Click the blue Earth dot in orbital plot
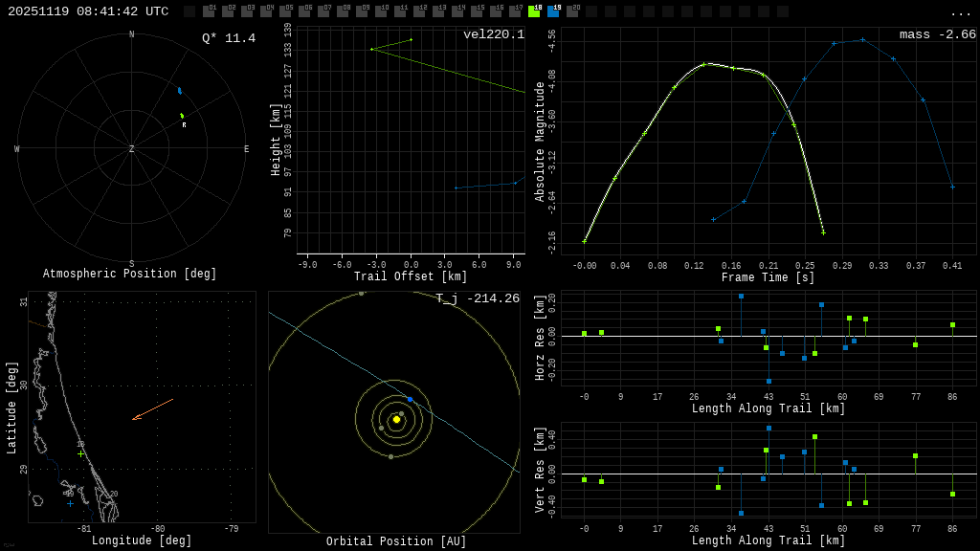The height and width of the screenshot is (551, 980). [410, 399]
